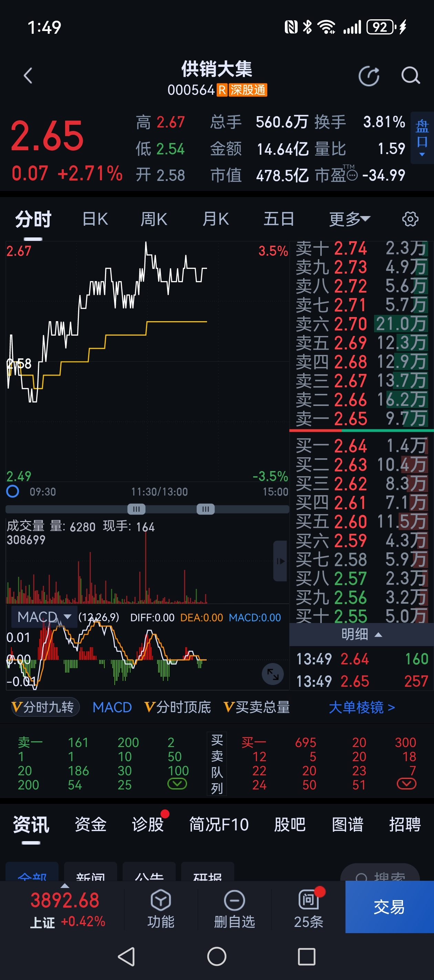Switch to the 周K chart tab
Screen dimensions: 434x980
(x=154, y=219)
